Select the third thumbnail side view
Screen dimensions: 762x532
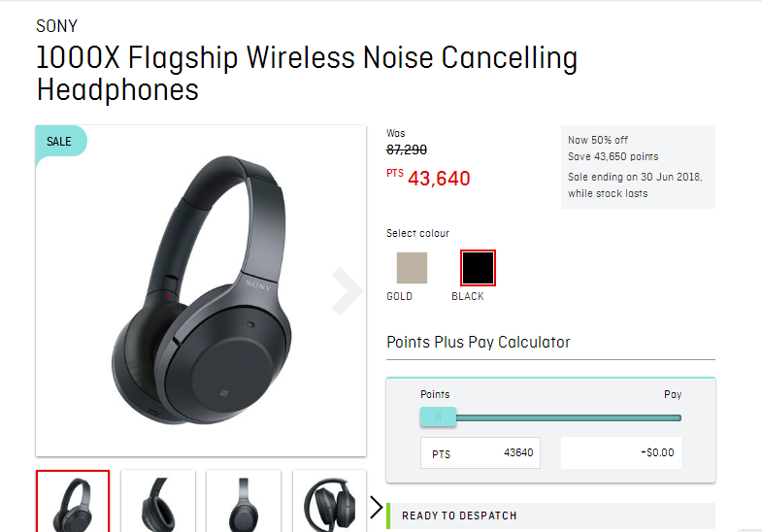(x=244, y=501)
